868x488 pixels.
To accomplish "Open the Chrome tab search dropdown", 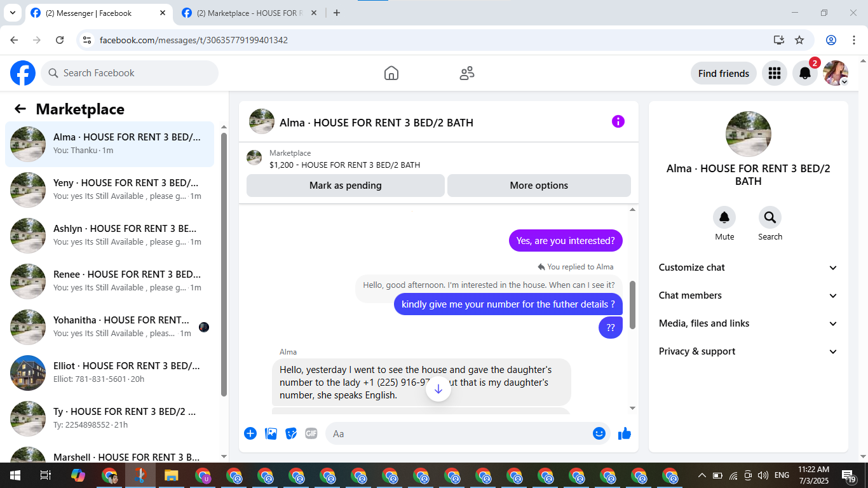I will pos(12,13).
